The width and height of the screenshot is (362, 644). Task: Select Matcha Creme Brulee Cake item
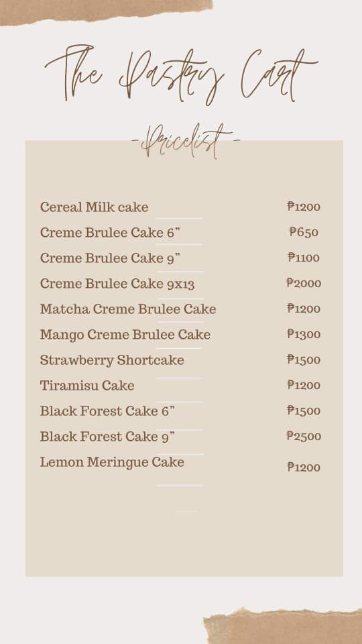128,309
